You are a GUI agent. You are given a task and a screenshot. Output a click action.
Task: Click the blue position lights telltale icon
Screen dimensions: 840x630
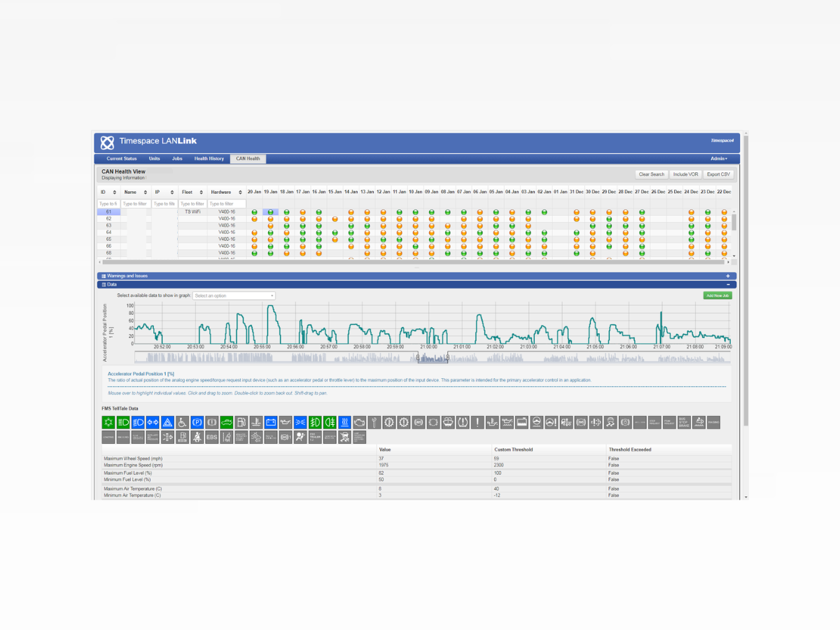click(x=300, y=422)
